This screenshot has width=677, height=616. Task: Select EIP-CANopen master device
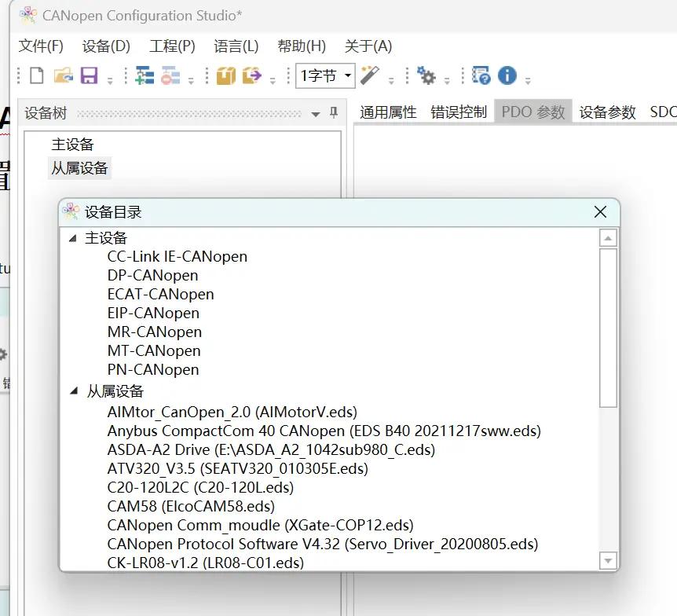pos(153,313)
